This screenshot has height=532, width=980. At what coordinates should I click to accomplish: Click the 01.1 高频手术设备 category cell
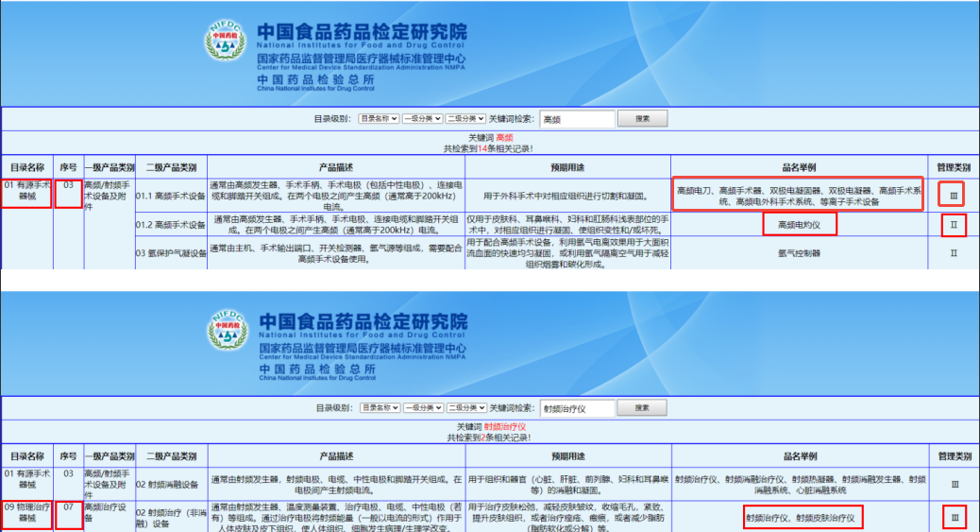click(171, 196)
